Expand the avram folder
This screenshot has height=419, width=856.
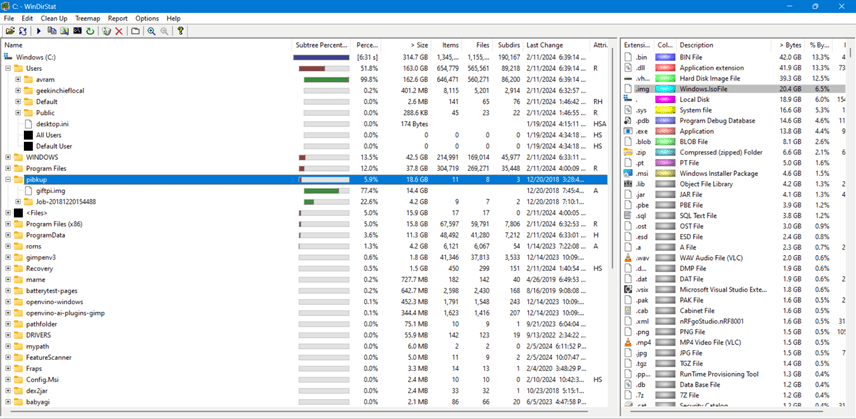[18, 79]
